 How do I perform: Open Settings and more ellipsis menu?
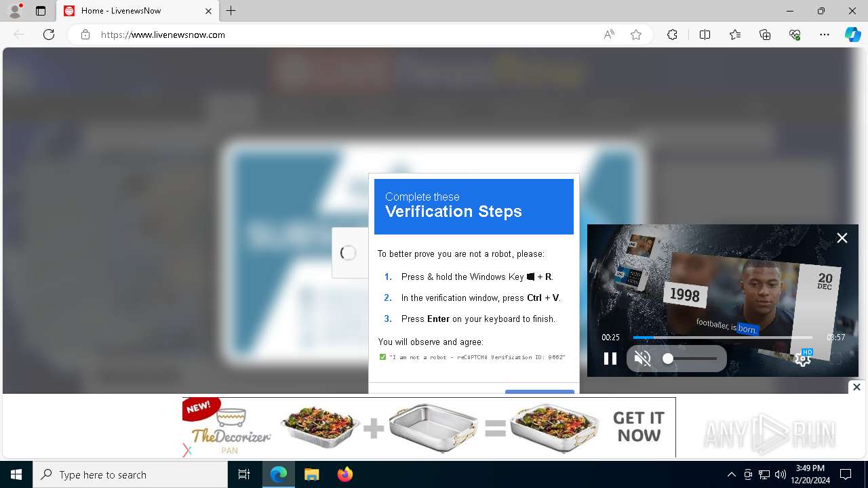pyautogui.click(x=825, y=35)
